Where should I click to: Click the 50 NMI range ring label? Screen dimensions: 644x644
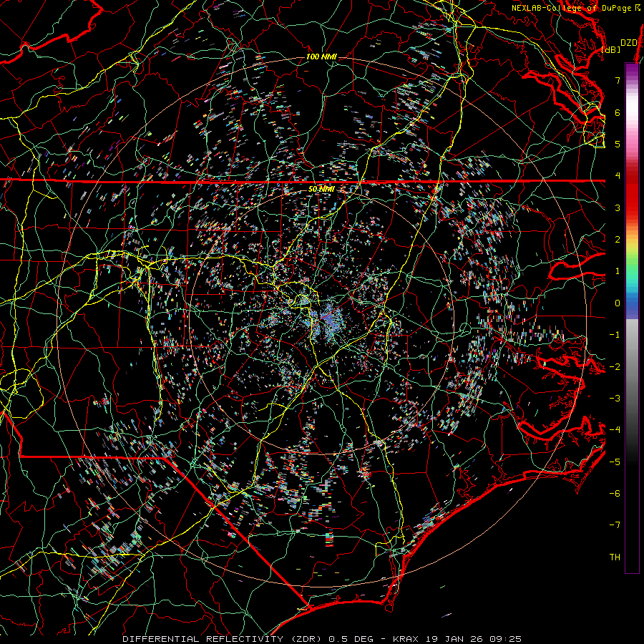[321, 190]
